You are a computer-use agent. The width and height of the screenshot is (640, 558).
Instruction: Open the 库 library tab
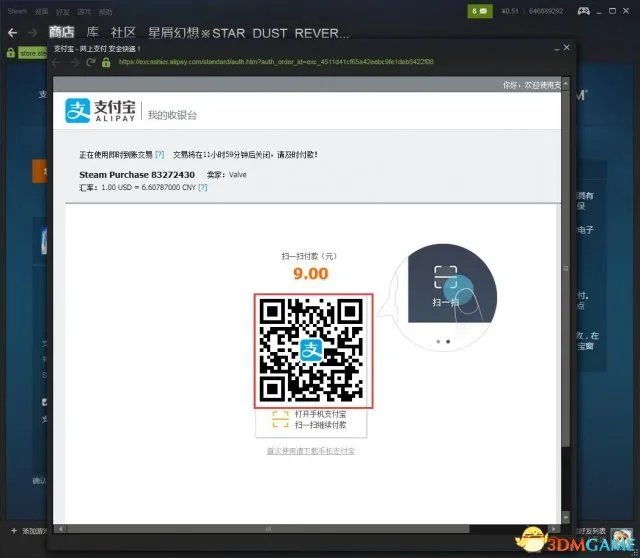click(x=93, y=32)
